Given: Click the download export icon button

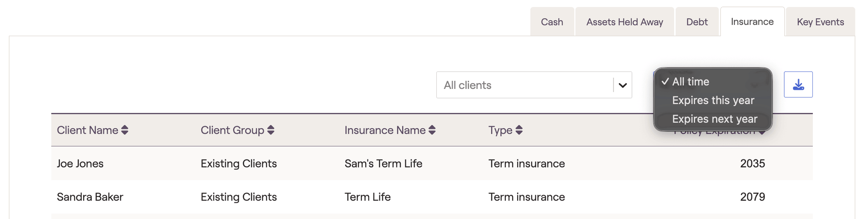Looking at the screenshot, I should 798,84.
